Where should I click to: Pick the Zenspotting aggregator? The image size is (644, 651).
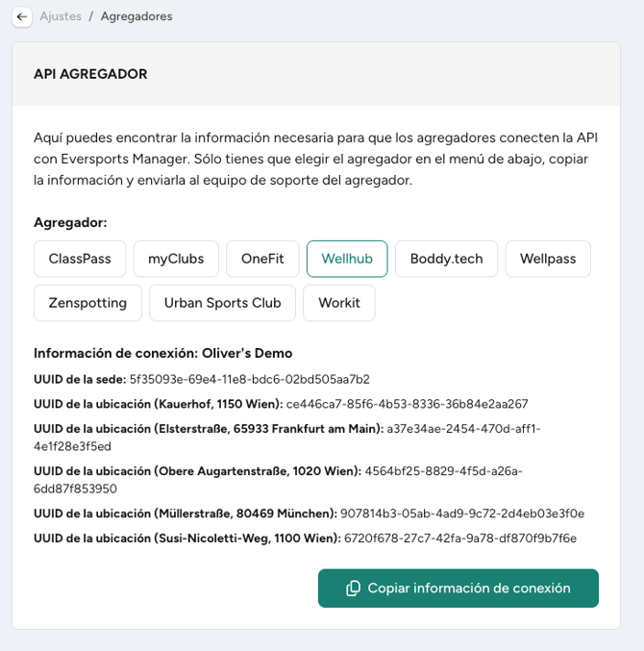(x=87, y=303)
